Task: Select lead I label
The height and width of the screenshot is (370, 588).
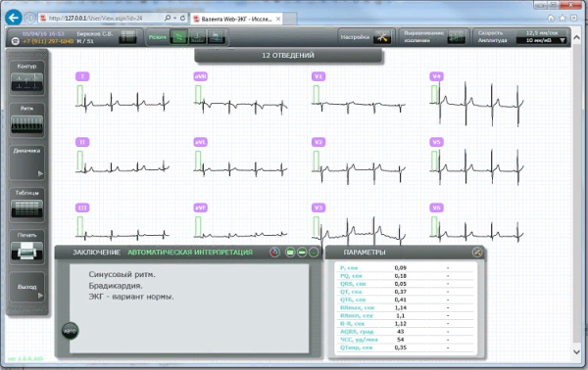Action: [82, 76]
